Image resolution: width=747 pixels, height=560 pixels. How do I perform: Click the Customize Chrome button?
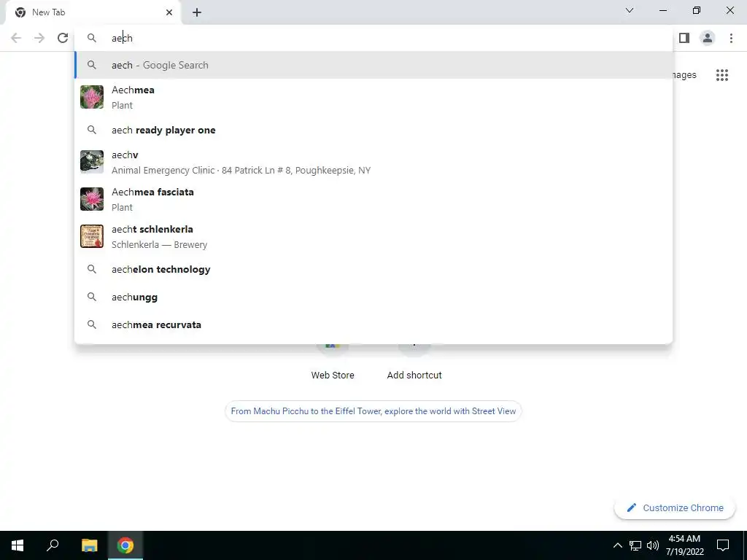pos(675,507)
